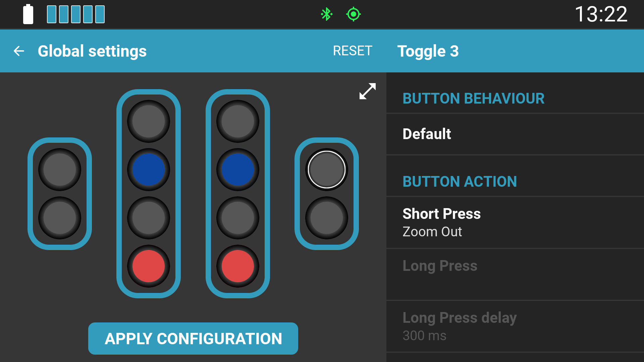Click the expand diagonal arrows icon

tap(368, 91)
